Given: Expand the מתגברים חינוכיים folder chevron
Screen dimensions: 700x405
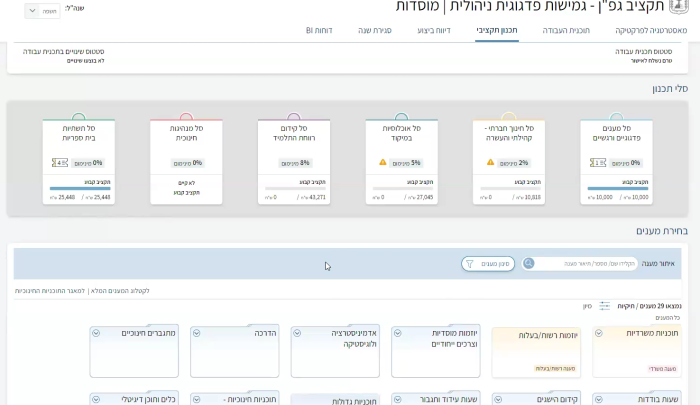Looking at the screenshot, I should (x=96, y=333).
